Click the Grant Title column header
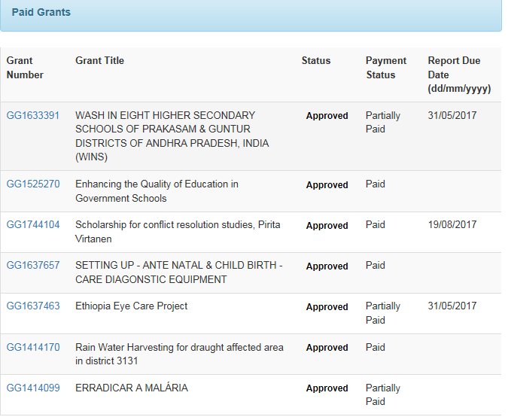 (99, 60)
